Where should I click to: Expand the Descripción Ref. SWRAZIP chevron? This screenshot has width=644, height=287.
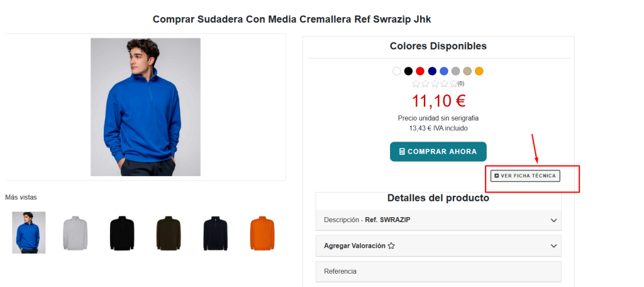tap(553, 220)
